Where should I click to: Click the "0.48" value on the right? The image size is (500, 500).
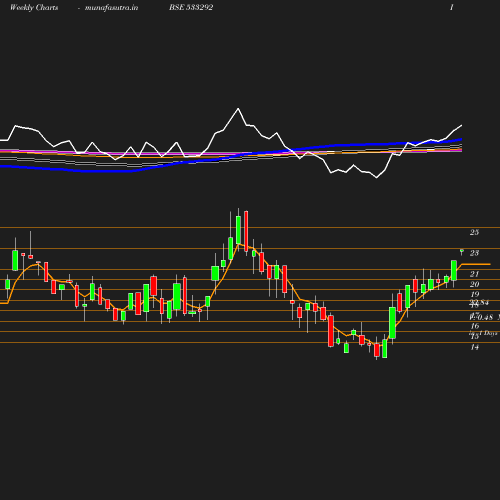(x=484, y=317)
